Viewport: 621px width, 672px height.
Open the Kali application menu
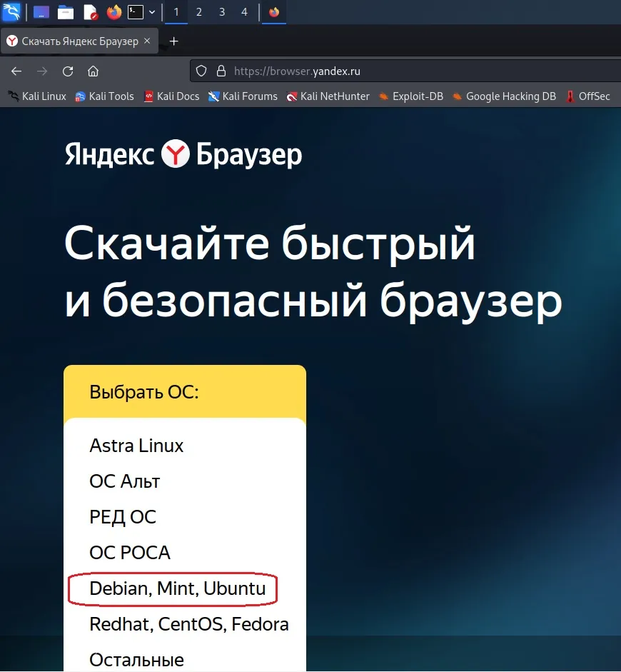point(11,11)
